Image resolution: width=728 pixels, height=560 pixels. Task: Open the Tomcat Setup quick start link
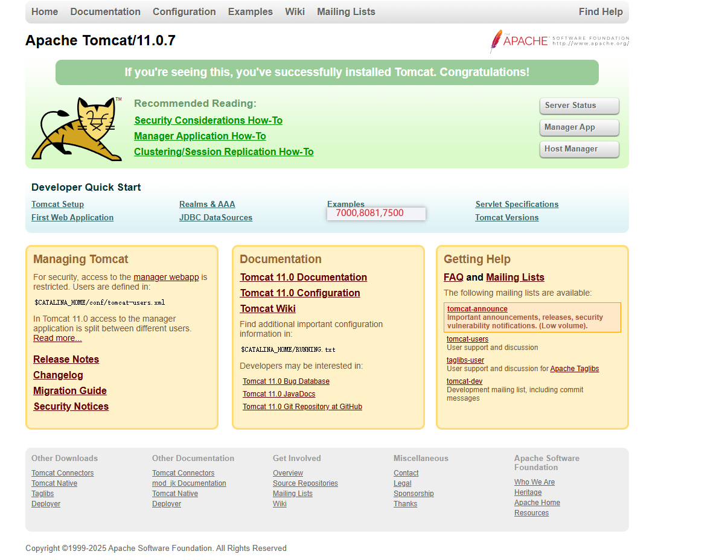[x=57, y=204]
